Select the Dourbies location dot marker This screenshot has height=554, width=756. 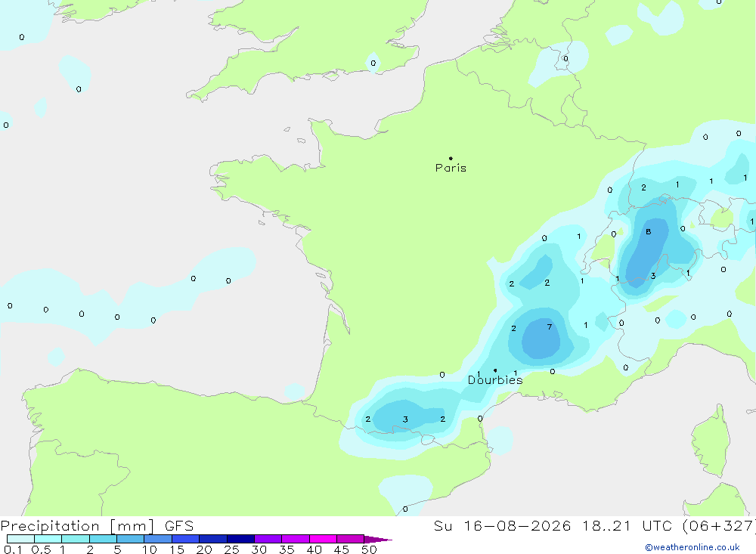495,370
